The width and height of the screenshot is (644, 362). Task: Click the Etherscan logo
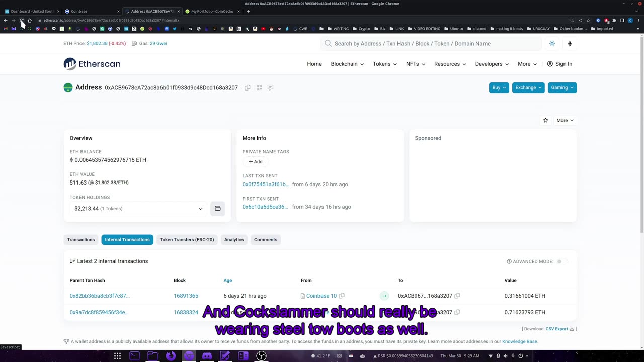point(92,64)
